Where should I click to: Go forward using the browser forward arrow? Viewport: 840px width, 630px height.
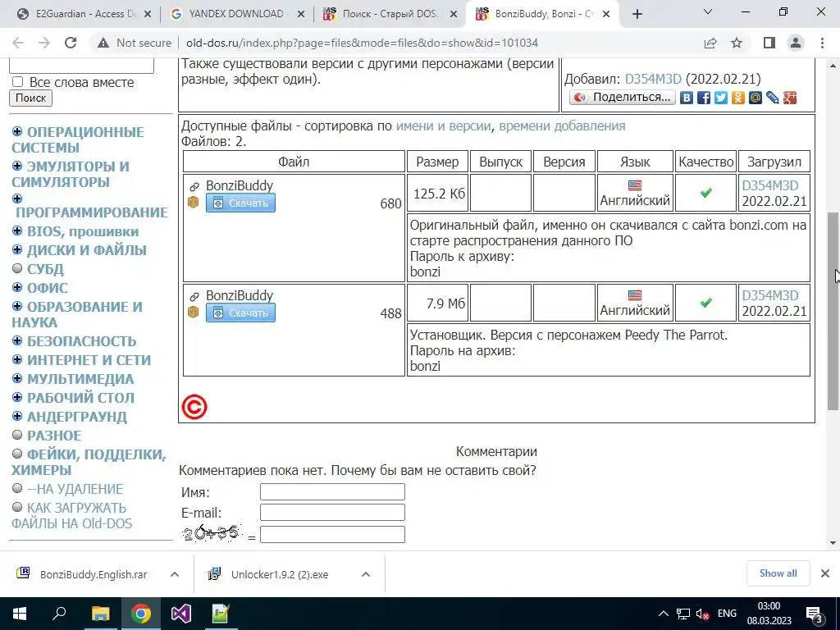(44, 43)
